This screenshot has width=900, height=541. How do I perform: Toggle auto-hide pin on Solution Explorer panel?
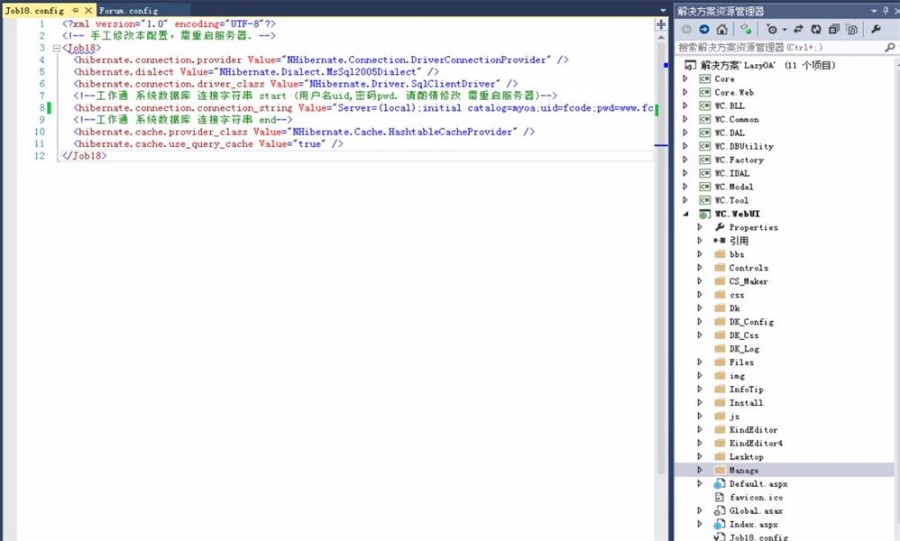[884, 11]
